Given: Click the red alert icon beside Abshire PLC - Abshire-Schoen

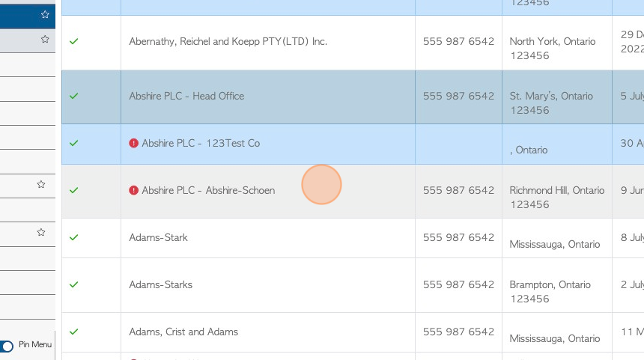Looking at the screenshot, I should click(x=133, y=190).
